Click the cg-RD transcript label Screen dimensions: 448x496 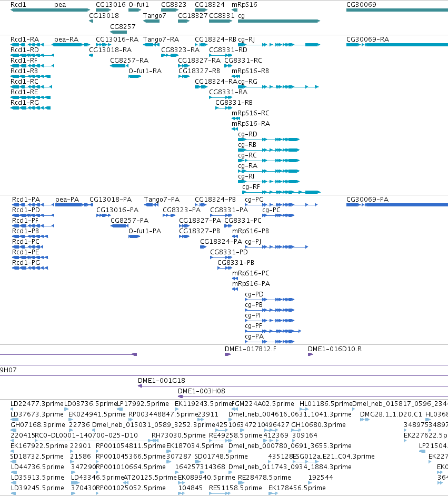tap(247, 134)
